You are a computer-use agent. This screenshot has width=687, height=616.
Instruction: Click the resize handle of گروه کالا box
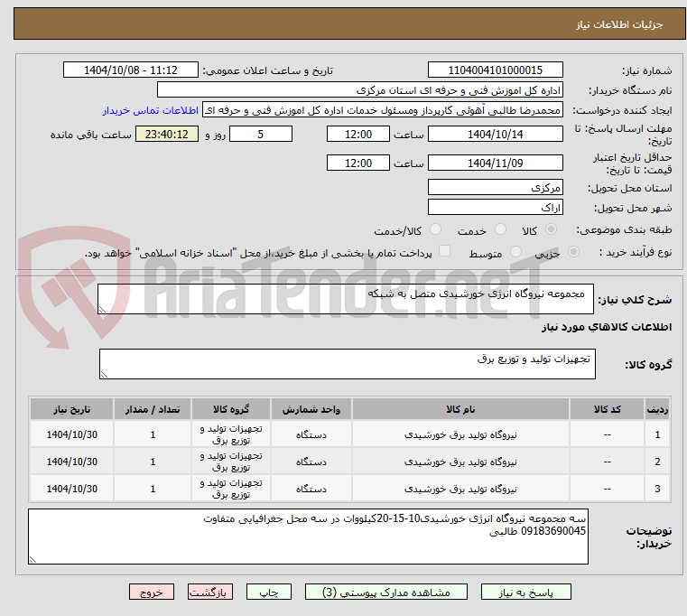click(105, 374)
